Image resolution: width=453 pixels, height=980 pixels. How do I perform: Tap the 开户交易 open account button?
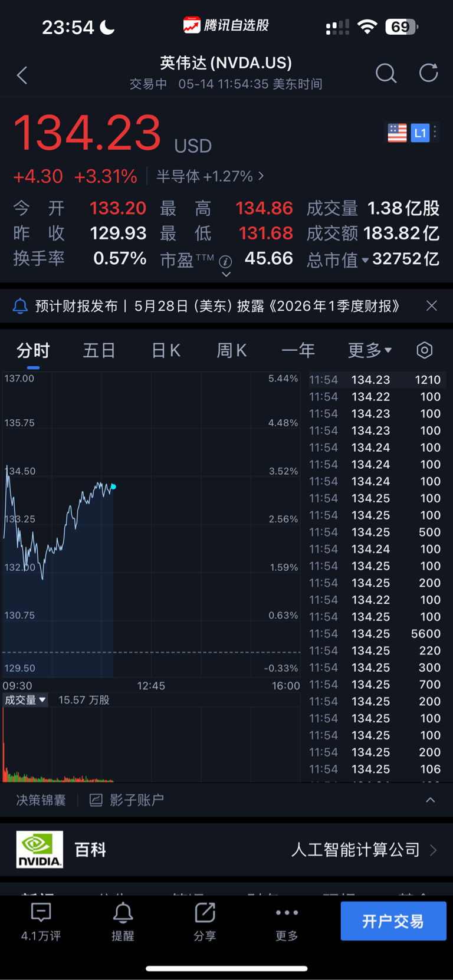coord(393,921)
